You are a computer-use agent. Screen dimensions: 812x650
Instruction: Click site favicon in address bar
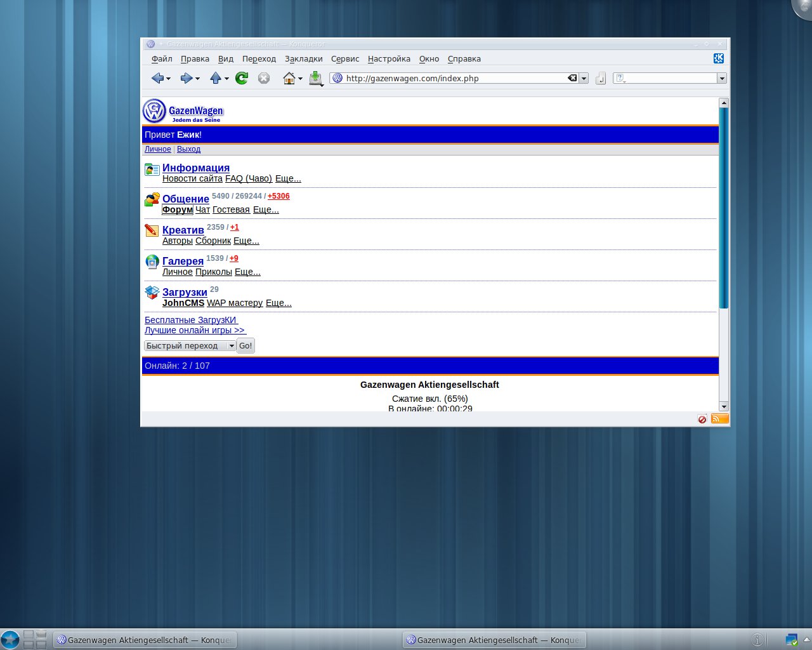pos(337,78)
